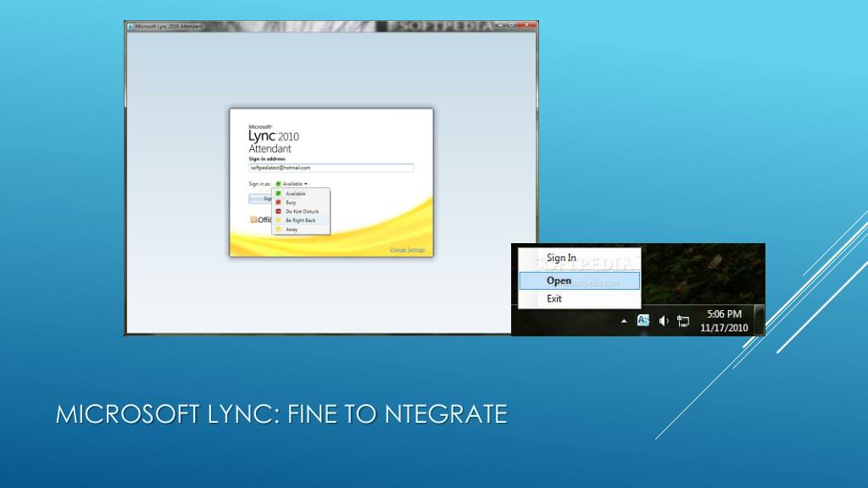Click the Show desktop strip beside the clock
The width and height of the screenshot is (868, 488).
point(760,320)
